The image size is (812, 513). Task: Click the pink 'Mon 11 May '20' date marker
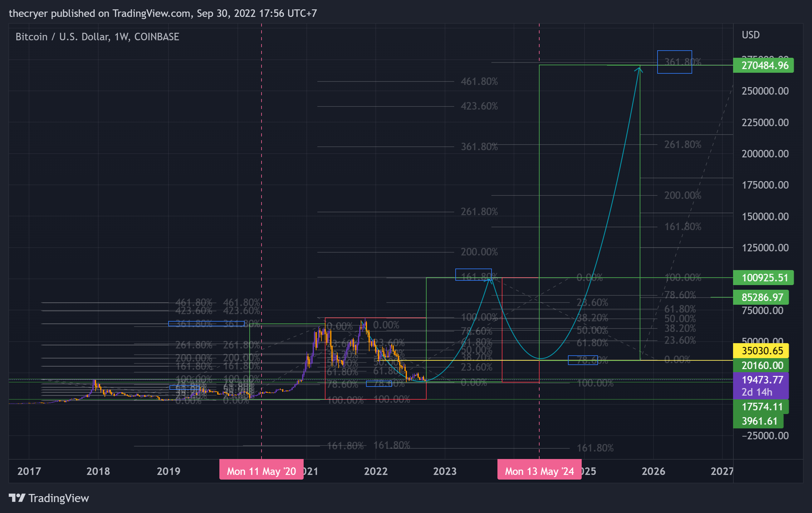261,470
